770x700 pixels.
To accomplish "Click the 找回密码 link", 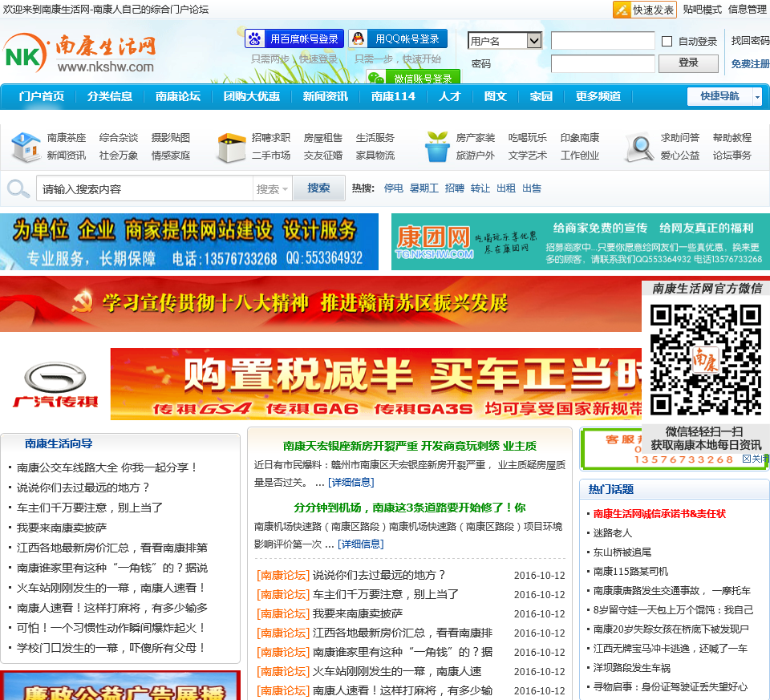I will [750, 41].
